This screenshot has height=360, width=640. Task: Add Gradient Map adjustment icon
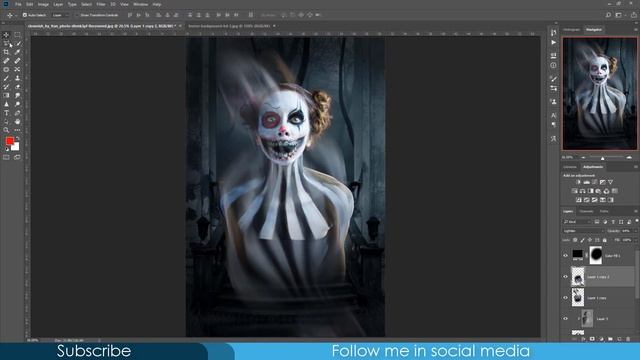(x=611, y=200)
